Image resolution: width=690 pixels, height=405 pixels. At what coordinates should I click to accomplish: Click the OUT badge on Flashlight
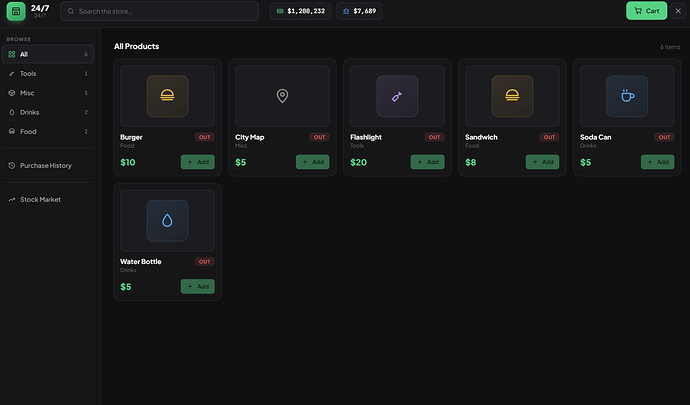pyautogui.click(x=434, y=137)
